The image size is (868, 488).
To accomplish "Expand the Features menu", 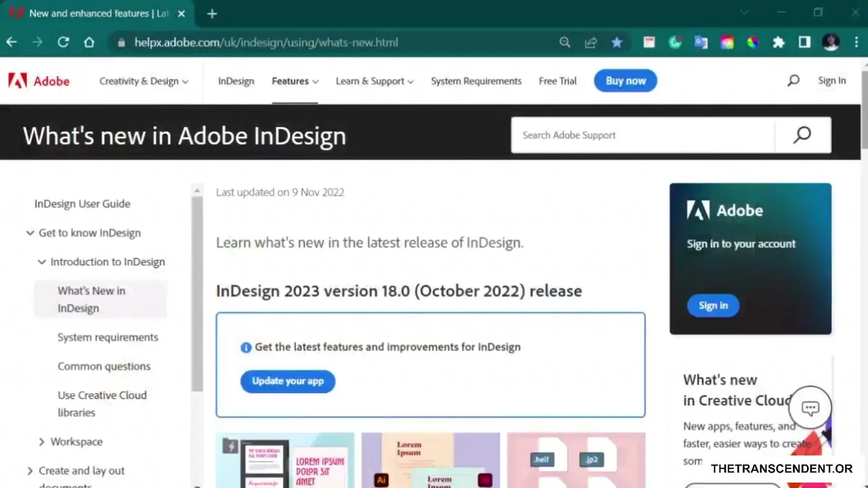I will 295,81.
